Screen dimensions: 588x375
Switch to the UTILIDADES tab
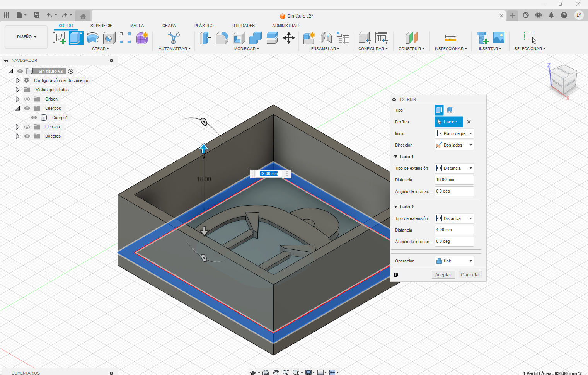[x=244, y=26]
